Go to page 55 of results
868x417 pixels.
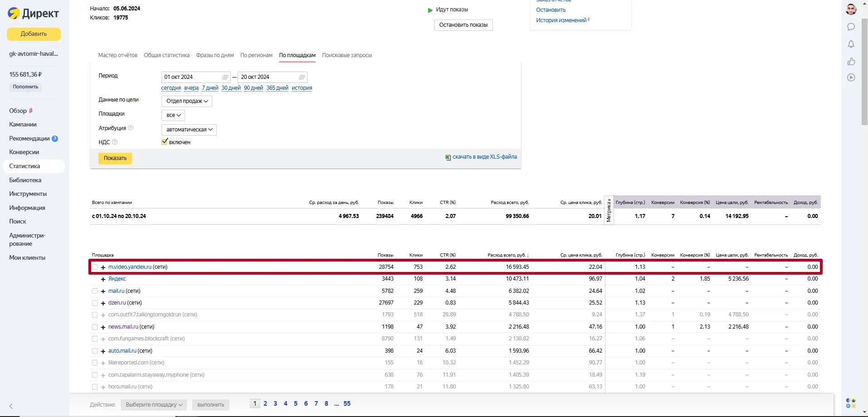click(347, 403)
